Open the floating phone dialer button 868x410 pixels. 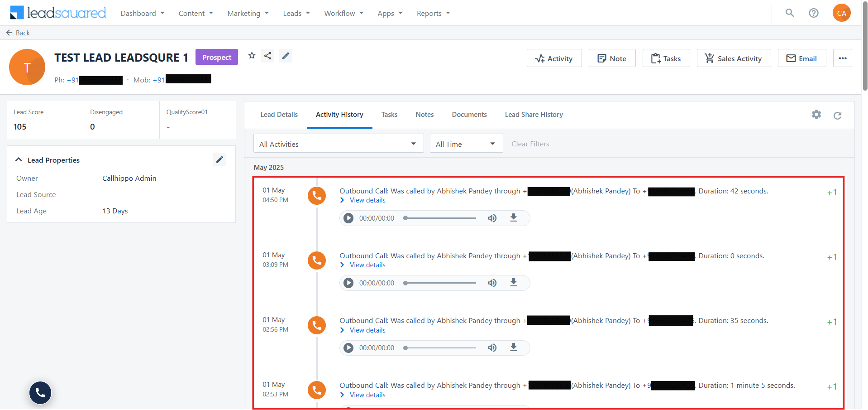coord(40,392)
